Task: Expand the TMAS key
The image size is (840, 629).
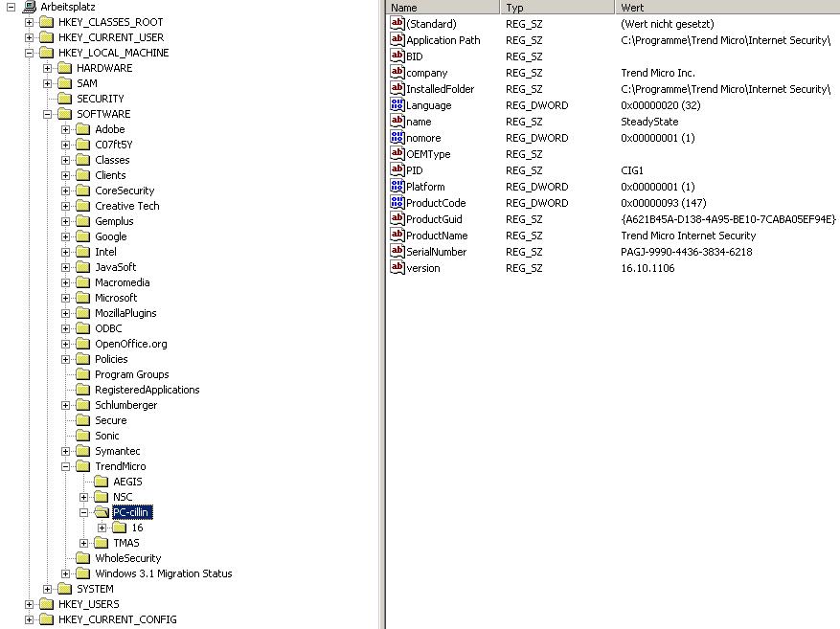Action: point(83,544)
